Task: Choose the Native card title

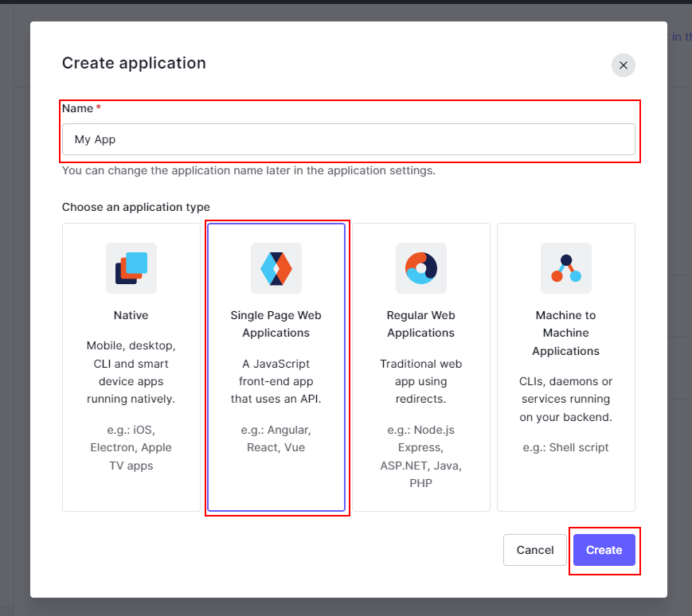Action: (x=131, y=315)
